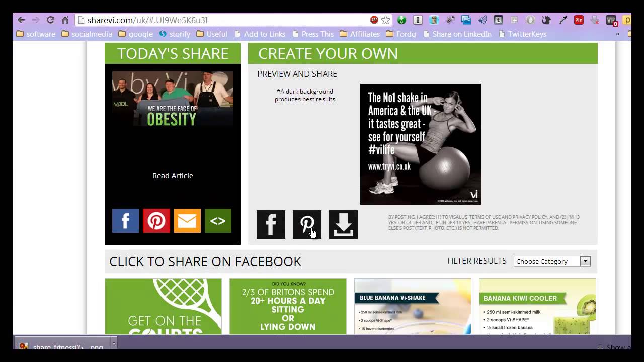Open the Choose Category filter dropdown
Viewport: 644px width, 362px height.
pos(552,261)
